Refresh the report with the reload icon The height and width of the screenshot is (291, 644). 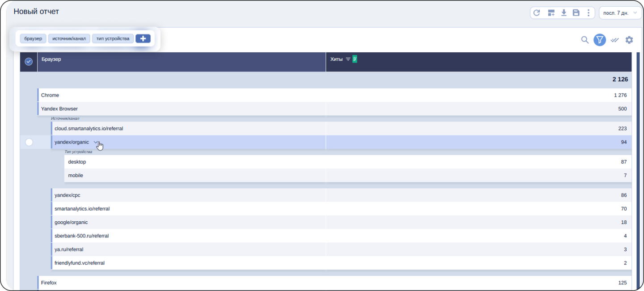point(537,13)
